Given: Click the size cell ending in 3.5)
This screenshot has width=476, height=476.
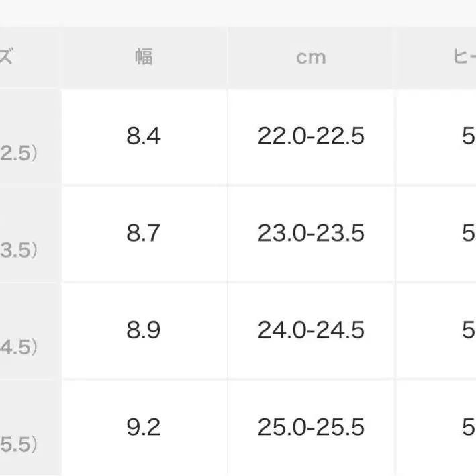Looking at the screenshot, I should (x=19, y=250).
